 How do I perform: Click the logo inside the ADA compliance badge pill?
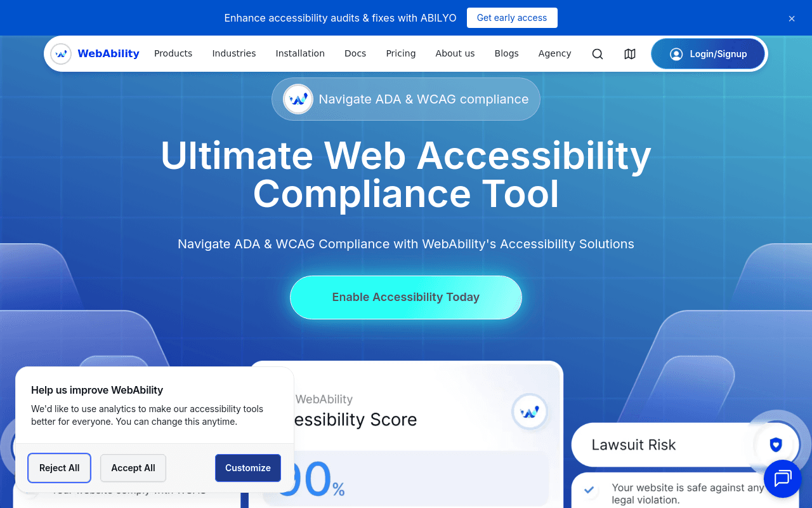[298, 99]
